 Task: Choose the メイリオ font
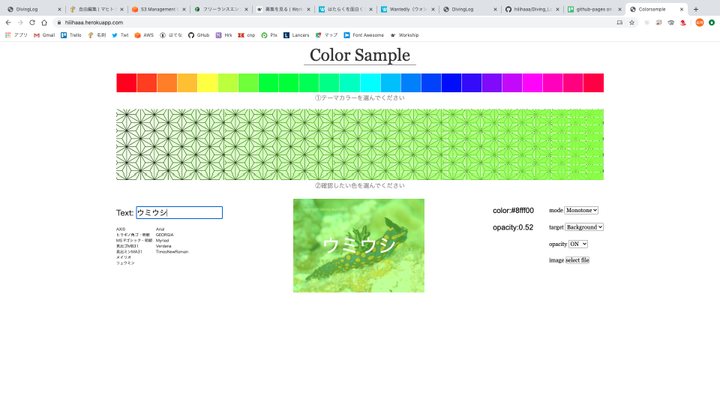[x=124, y=257]
